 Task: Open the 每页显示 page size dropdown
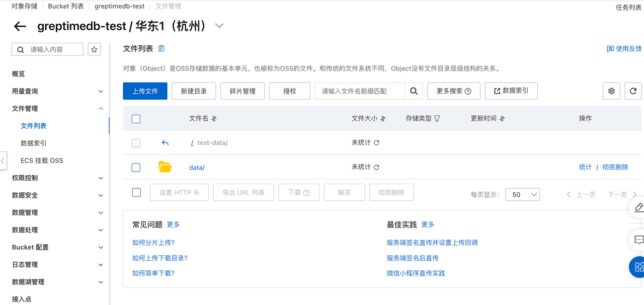[522, 194]
